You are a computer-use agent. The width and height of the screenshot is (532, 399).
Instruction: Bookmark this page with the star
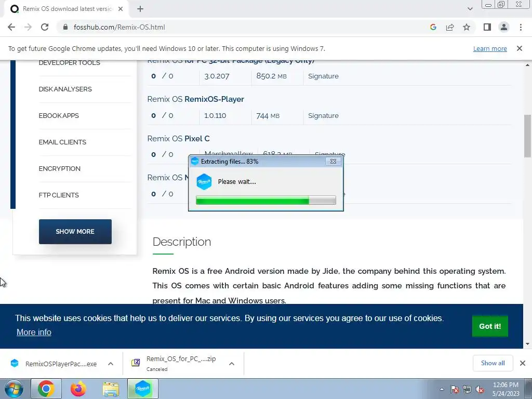(467, 27)
